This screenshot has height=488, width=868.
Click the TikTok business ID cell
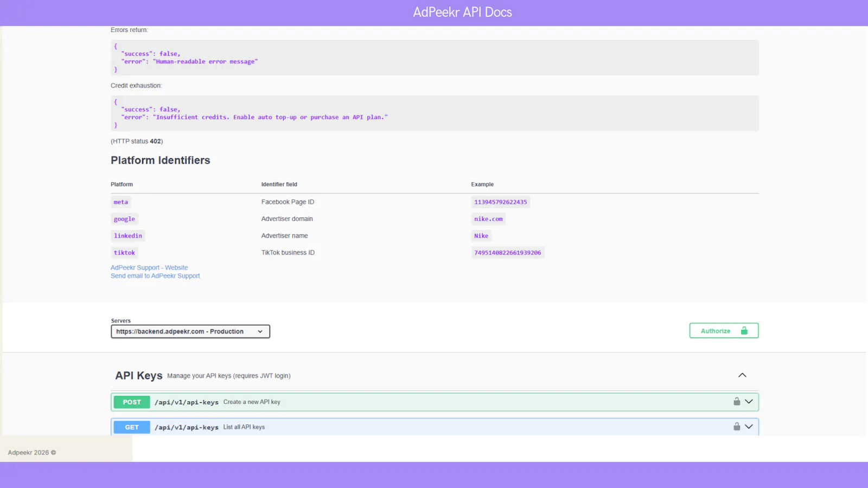tap(288, 253)
